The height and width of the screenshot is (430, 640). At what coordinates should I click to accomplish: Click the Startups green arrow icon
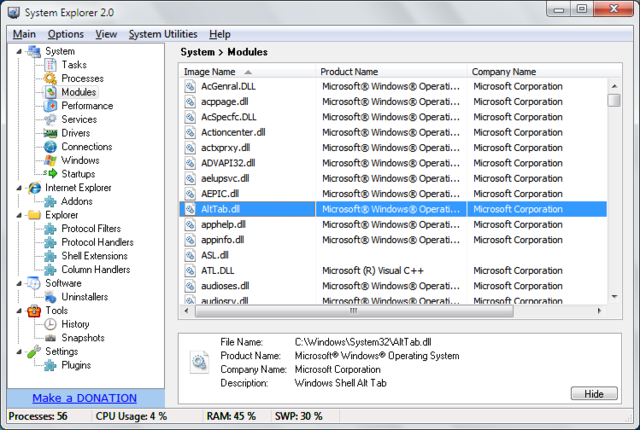click(51, 174)
